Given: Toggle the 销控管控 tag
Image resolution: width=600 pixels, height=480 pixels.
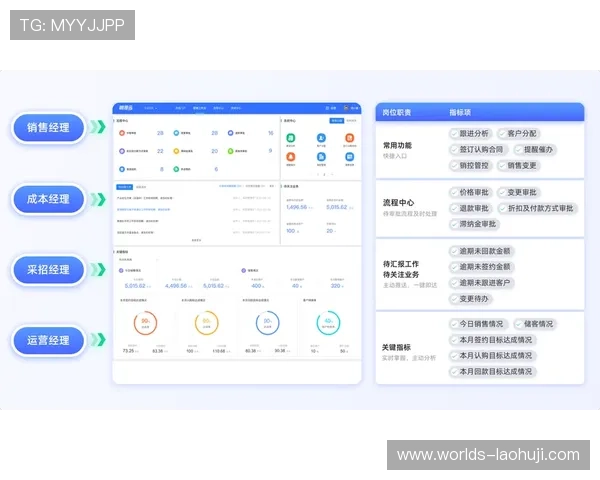Looking at the screenshot, I should 470,165.
